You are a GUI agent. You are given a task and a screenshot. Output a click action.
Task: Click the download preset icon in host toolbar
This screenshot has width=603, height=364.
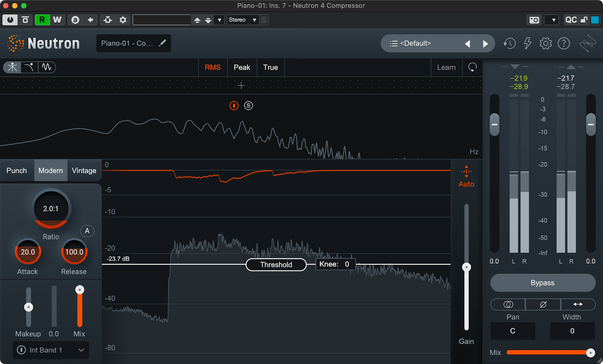pyautogui.click(x=108, y=20)
